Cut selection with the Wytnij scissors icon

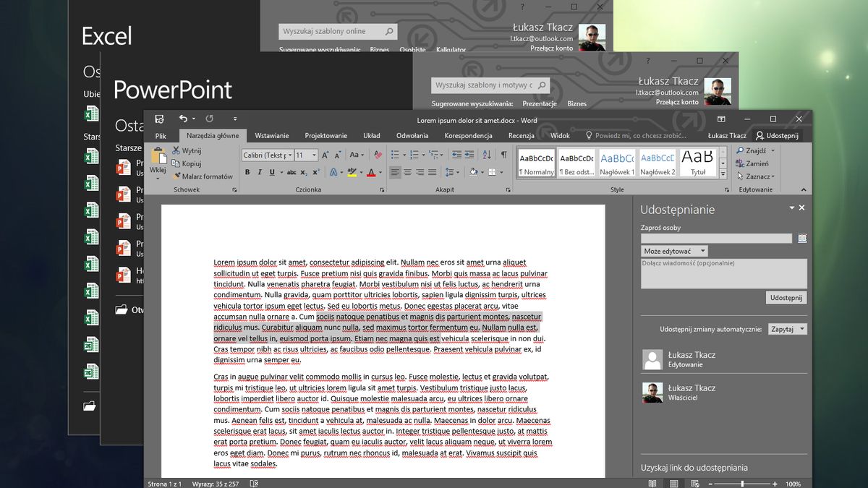click(176, 151)
